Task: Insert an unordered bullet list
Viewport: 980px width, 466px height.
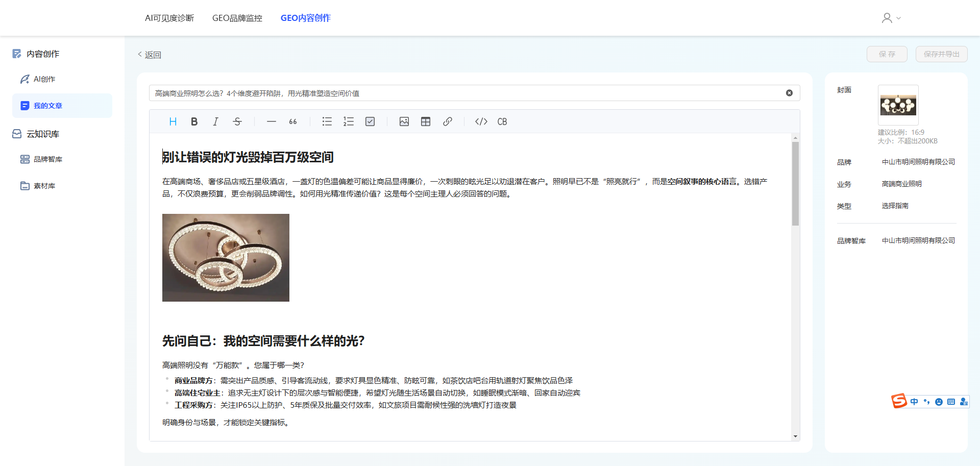Action: [x=327, y=121]
